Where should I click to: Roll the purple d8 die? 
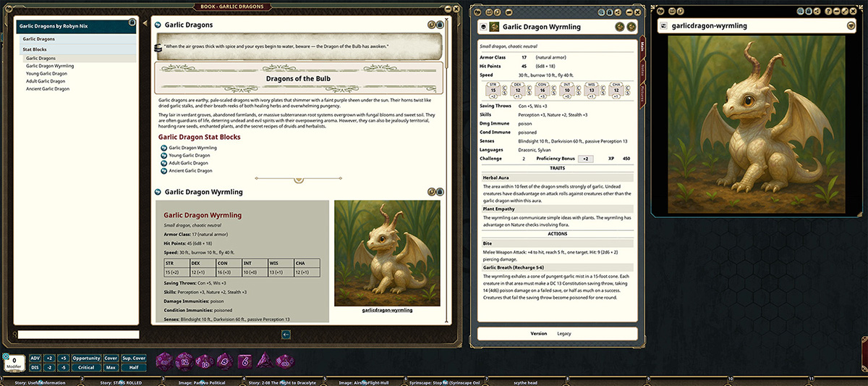point(224,360)
